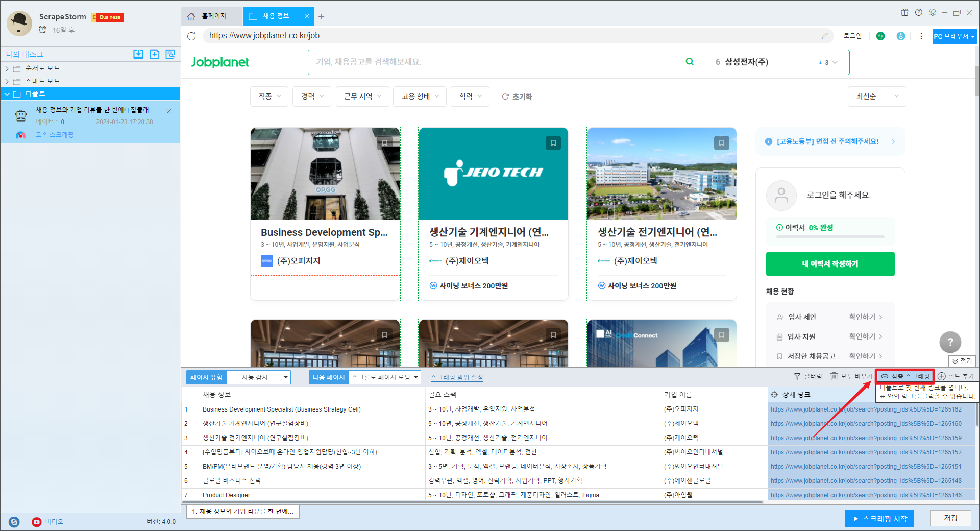Click the 초기화 reset button
980x531 pixels.
(x=517, y=96)
